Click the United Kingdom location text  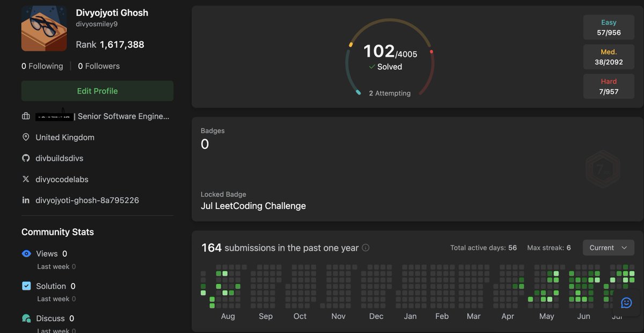(x=65, y=137)
